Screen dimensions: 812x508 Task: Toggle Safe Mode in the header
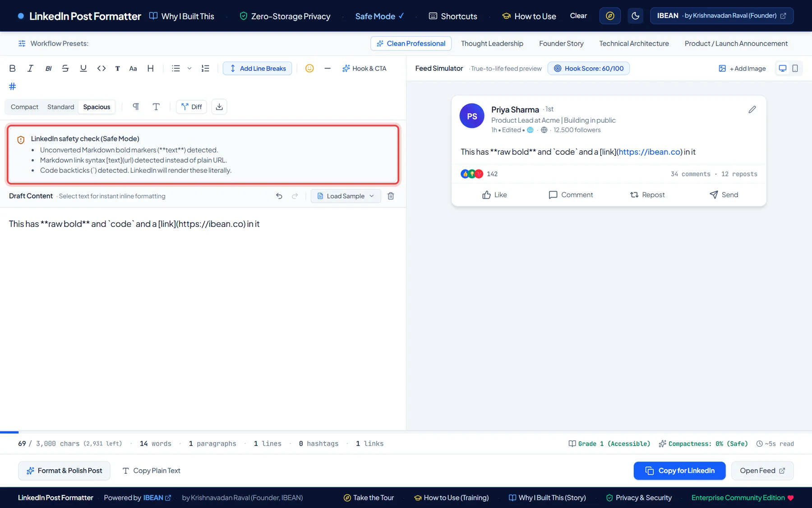pyautogui.click(x=379, y=16)
